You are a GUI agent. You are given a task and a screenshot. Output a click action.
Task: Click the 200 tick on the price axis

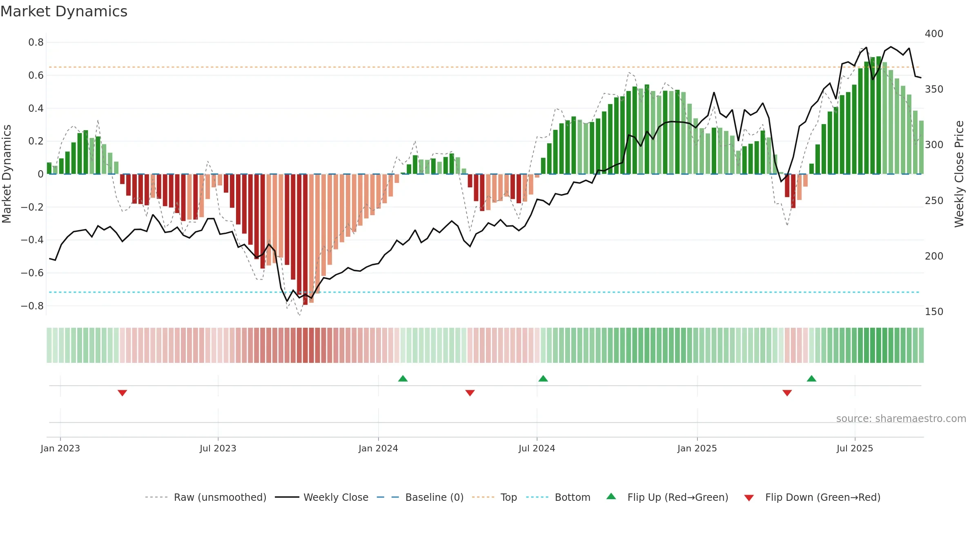934,256
